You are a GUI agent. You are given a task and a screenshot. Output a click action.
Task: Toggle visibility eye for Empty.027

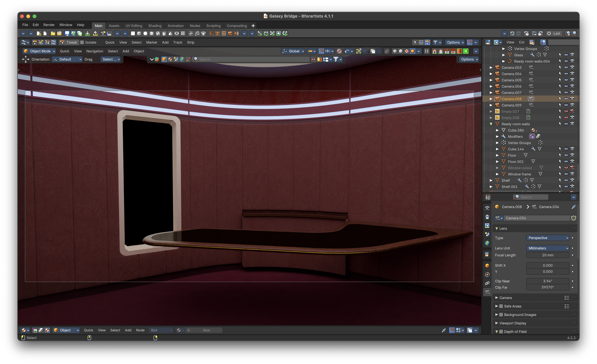[566, 111]
